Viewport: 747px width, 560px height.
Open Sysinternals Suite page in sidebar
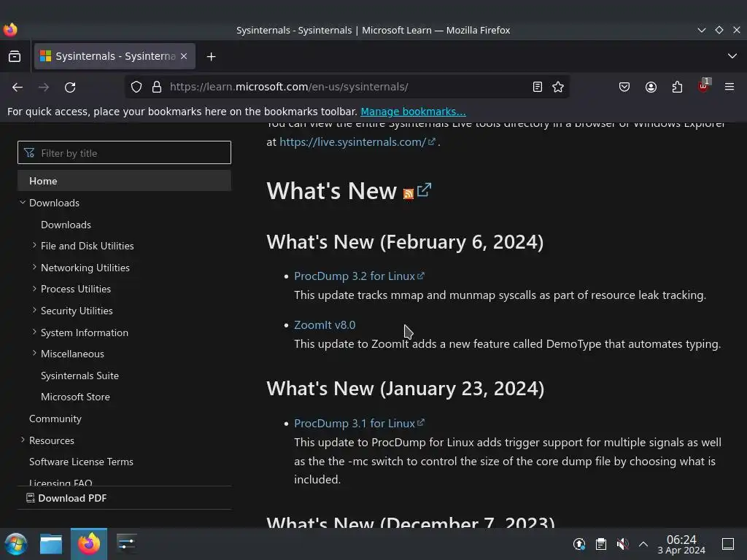pyautogui.click(x=80, y=376)
